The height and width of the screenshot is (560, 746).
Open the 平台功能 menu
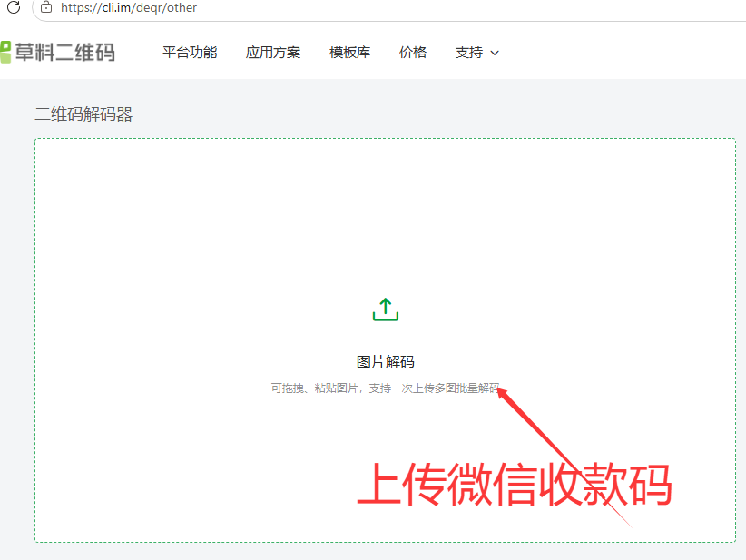tap(190, 53)
